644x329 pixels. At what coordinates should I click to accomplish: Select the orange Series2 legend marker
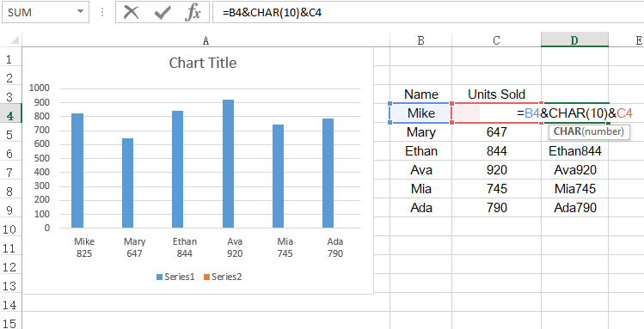coord(206,277)
